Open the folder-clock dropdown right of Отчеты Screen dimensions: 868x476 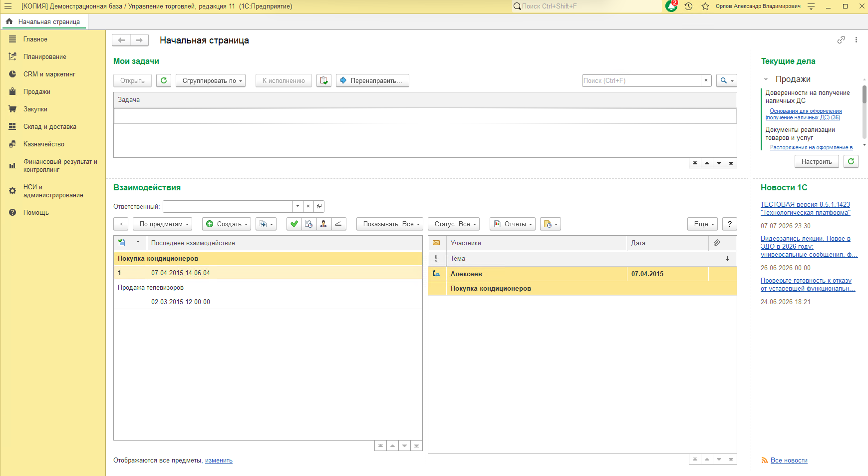[551, 224]
